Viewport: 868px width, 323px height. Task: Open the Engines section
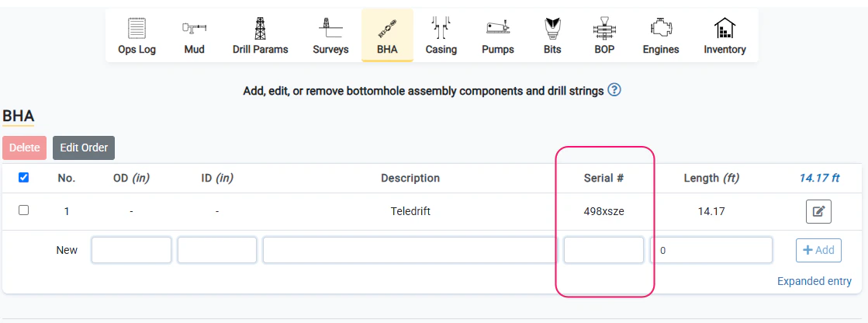pyautogui.click(x=661, y=36)
